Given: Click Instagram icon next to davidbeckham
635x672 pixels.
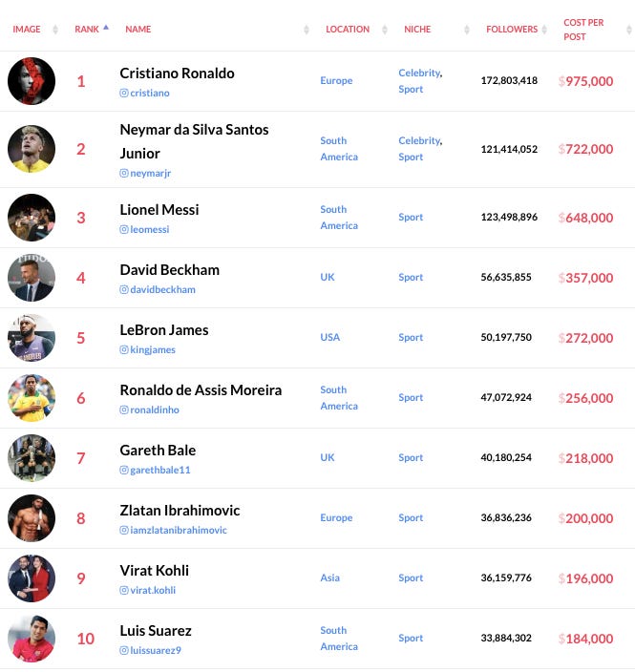Looking at the screenshot, I should click(x=124, y=290).
